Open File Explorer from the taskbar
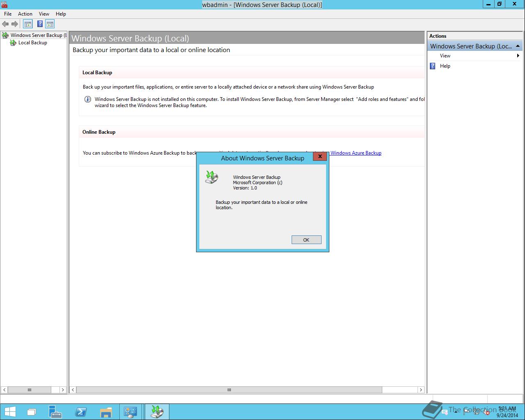This screenshot has height=420, width=525. click(106, 412)
